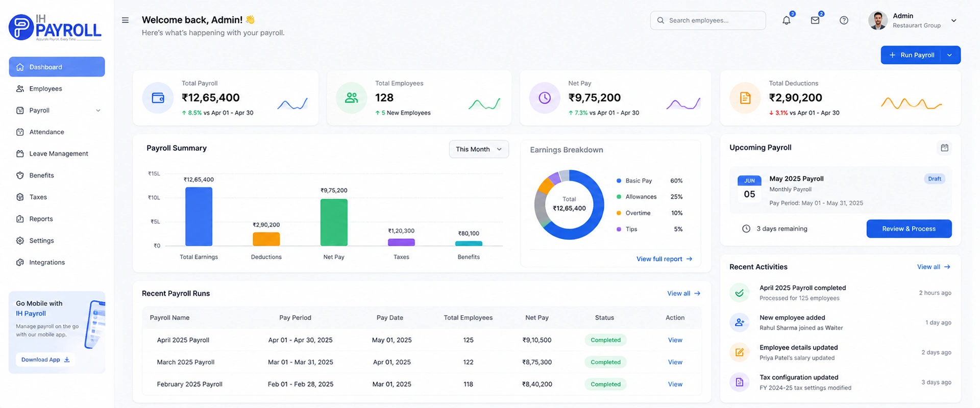Click the orange Overtime legend dot

point(619,213)
